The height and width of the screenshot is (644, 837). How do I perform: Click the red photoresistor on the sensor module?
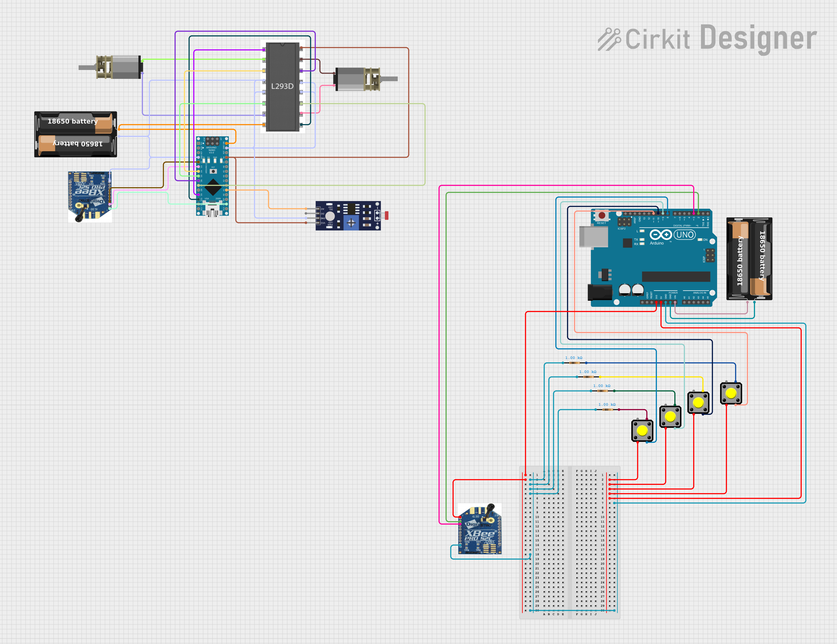(x=386, y=216)
